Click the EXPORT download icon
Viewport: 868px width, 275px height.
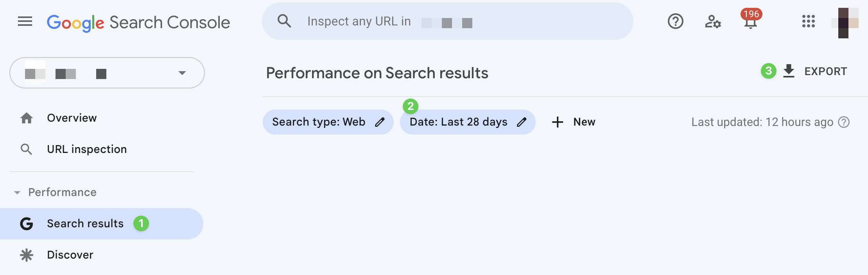tap(789, 71)
